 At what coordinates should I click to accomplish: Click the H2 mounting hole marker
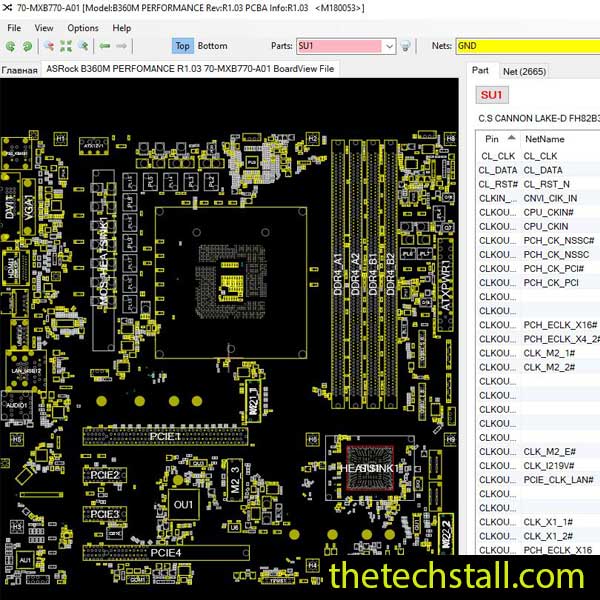(x=313, y=139)
